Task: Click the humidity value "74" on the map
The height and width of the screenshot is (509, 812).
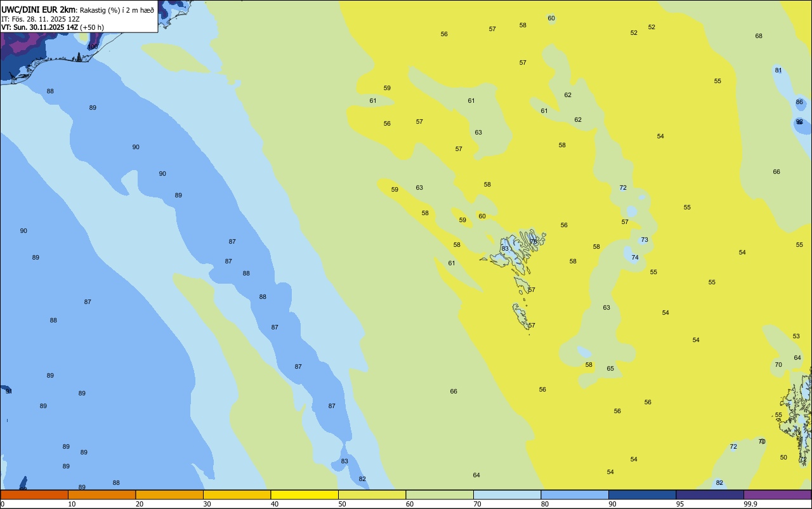Action: tap(635, 258)
